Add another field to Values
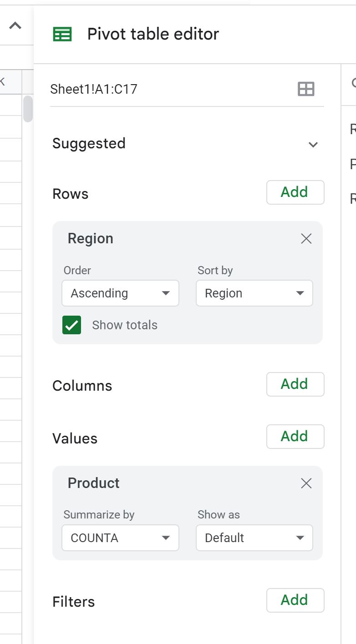356x644 pixels. [295, 436]
